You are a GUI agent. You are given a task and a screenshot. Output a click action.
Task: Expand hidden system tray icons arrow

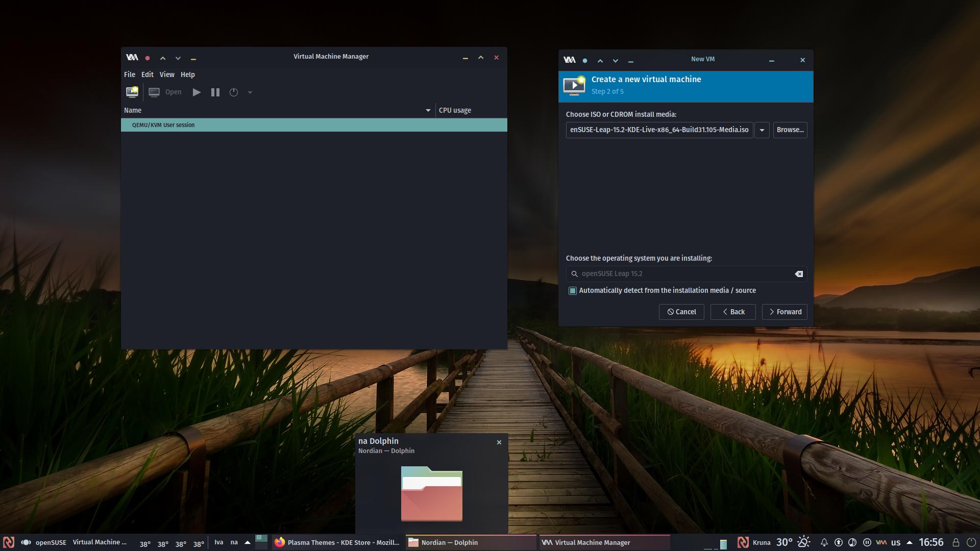click(910, 542)
